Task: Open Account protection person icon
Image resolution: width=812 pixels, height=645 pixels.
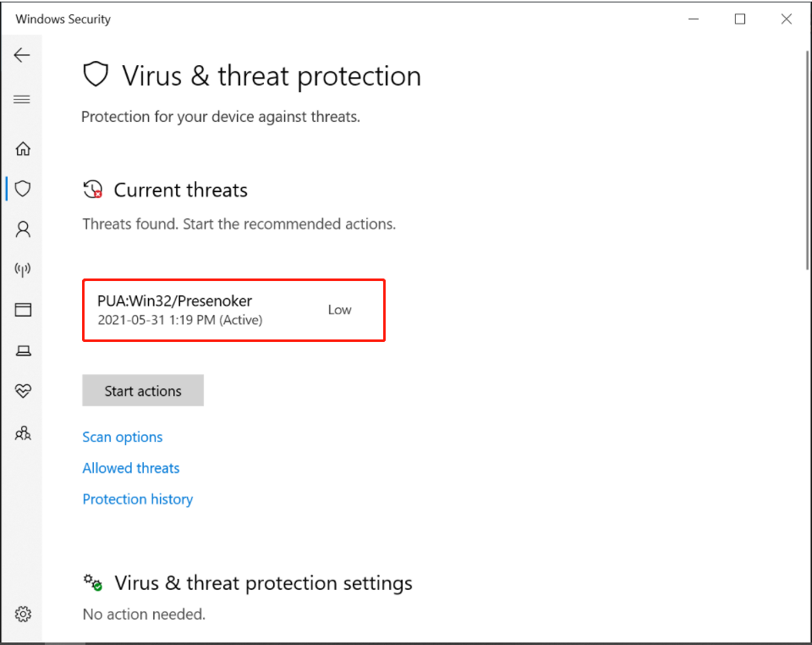Action: (23, 229)
